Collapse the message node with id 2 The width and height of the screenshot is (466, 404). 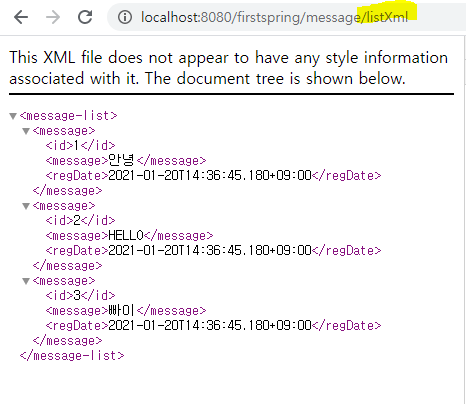tap(26, 206)
